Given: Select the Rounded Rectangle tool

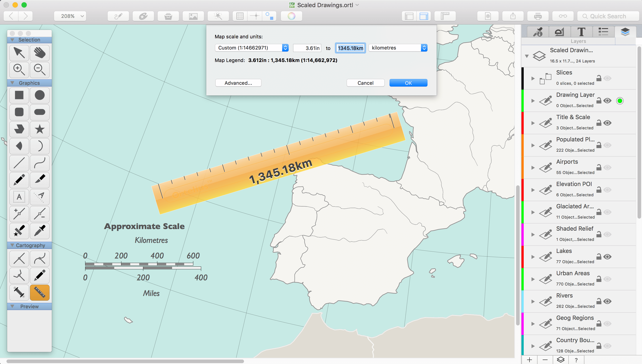Looking at the screenshot, I should [x=19, y=112].
